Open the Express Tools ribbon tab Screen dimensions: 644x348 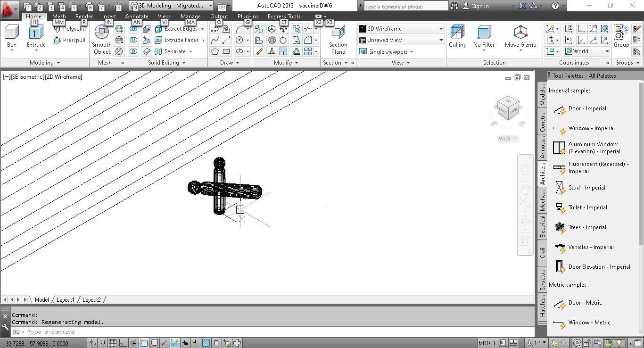[x=284, y=17]
